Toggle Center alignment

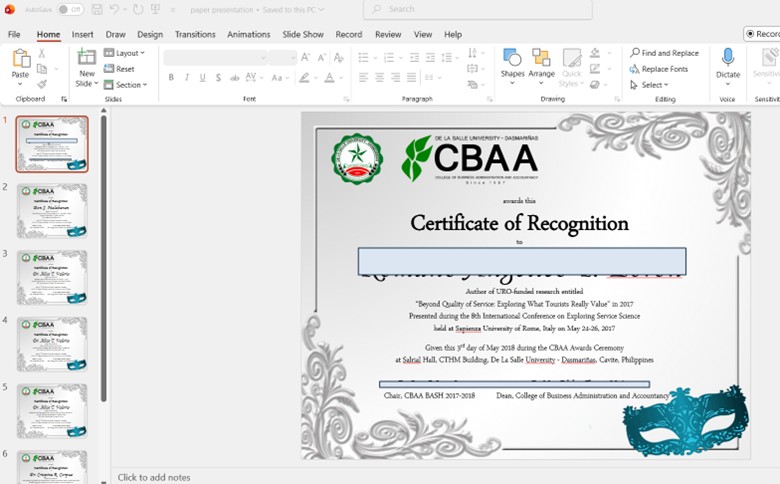pyautogui.click(x=380, y=78)
